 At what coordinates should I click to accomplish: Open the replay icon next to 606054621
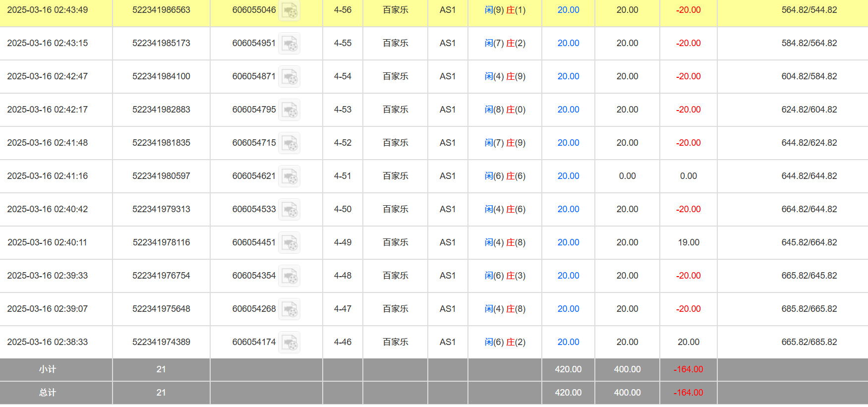pyautogui.click(x=289, y=176)
